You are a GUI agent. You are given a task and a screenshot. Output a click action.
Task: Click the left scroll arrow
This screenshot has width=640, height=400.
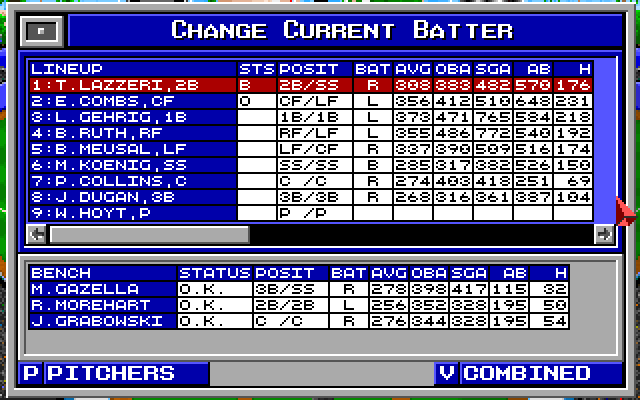pos(37,234)
